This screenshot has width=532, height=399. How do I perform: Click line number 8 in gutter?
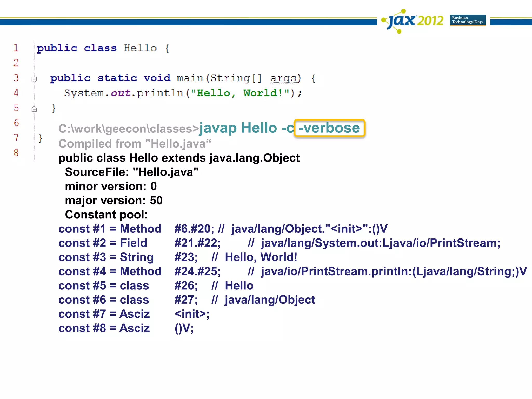tap(16, 152)
